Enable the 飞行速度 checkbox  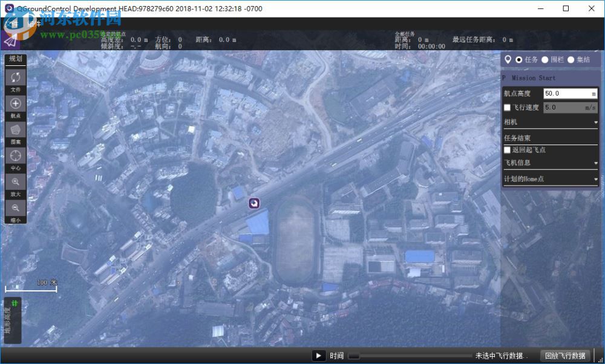pyautogui.click(x=506, y=108)
